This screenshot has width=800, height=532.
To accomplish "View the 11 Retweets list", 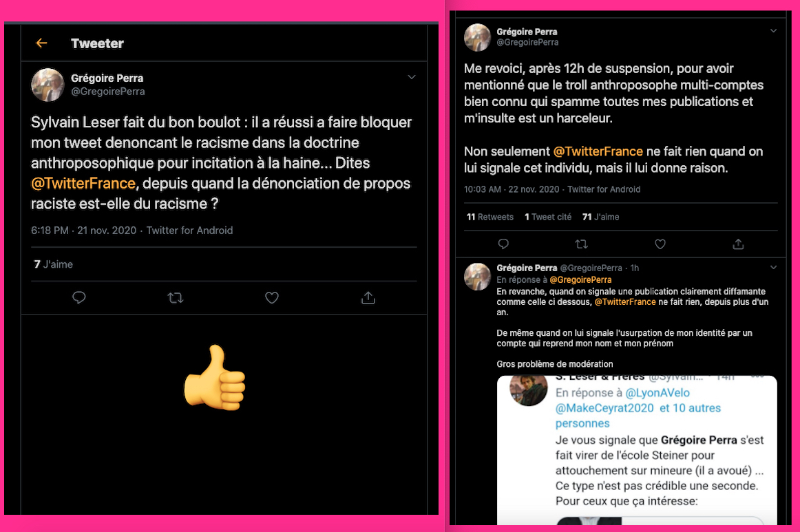I will (490, 217).
